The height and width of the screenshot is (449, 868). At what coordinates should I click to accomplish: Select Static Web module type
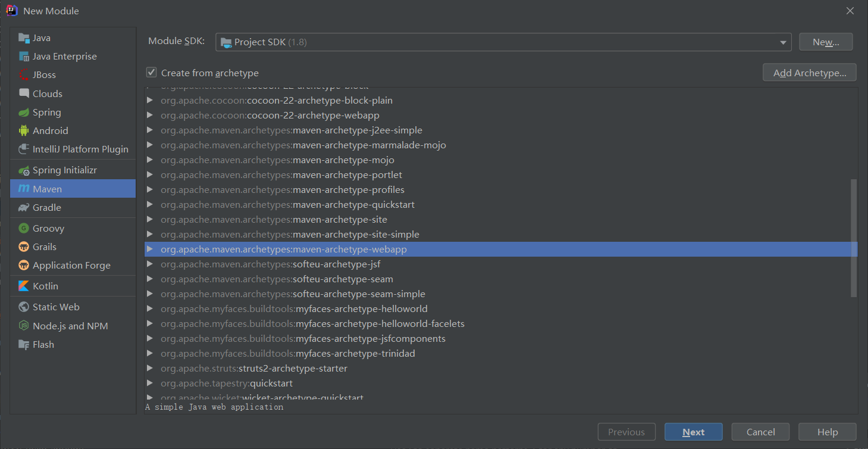(x=73, y=307)
